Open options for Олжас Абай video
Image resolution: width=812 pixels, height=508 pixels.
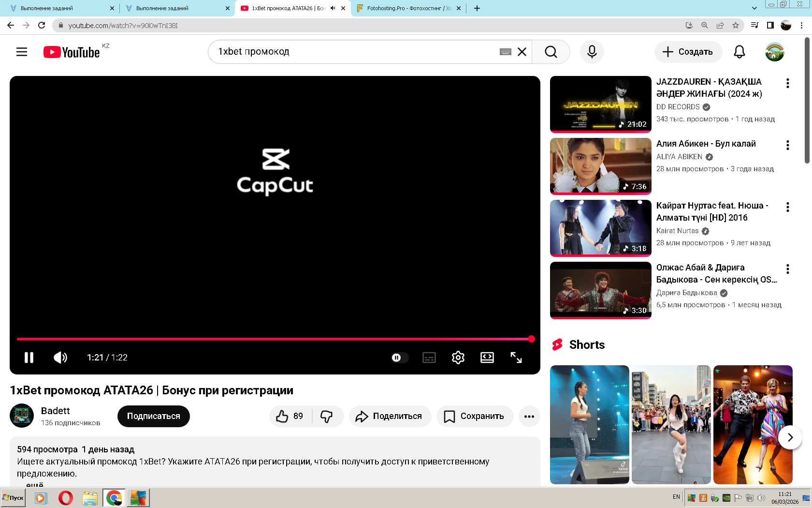(788, 269)
